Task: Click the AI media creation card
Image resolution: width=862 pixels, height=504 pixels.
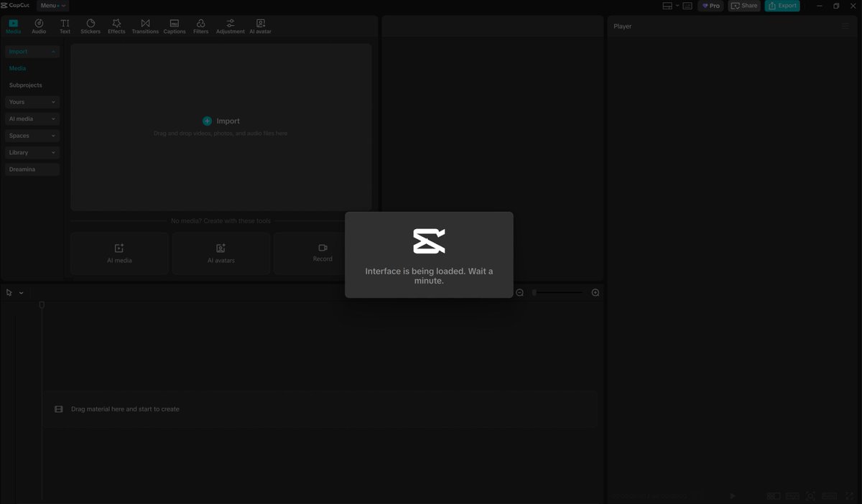Action: (x=119, y=253)
